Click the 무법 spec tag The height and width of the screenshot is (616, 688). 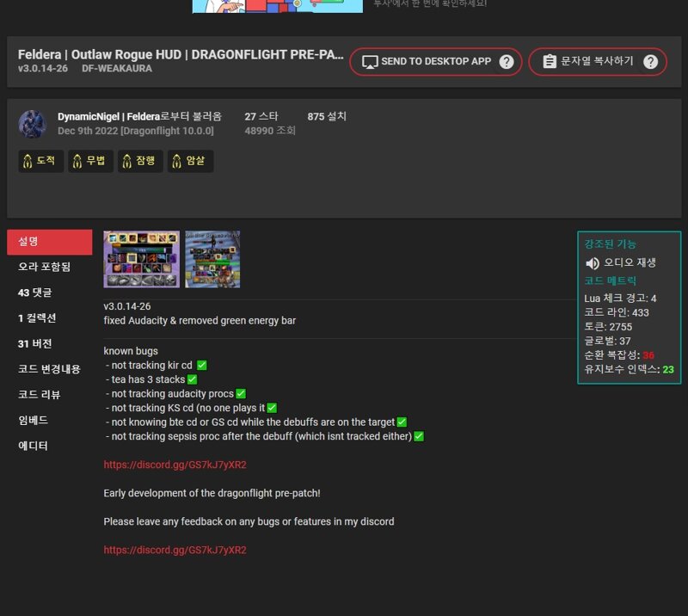tap(90, 161)
